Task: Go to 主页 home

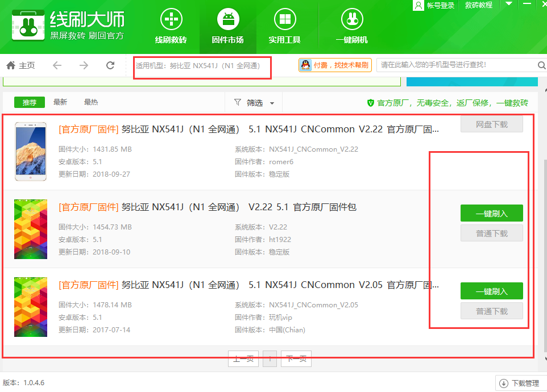Action: tap(21, 65)
